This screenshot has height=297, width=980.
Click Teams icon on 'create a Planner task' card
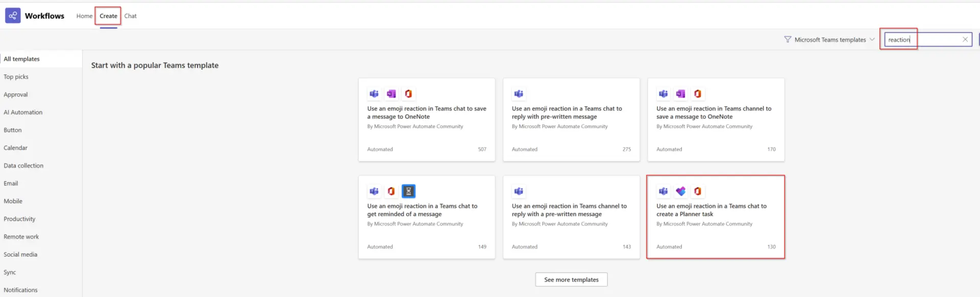[663, 191]
